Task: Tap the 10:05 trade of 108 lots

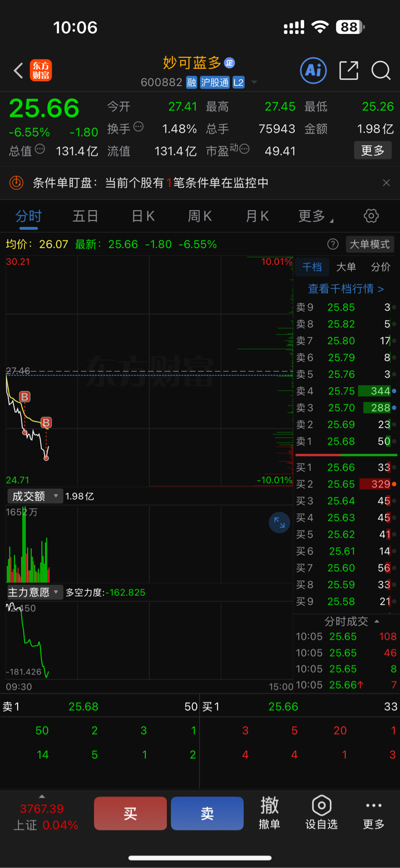Action: 346,637
